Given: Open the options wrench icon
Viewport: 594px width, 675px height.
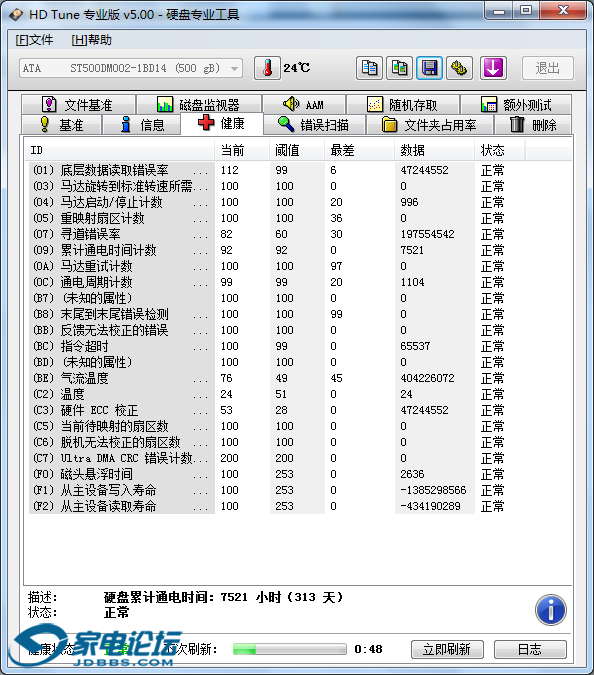Looking at the screenshot, I should pyautogui.click(x=459, y=68).
